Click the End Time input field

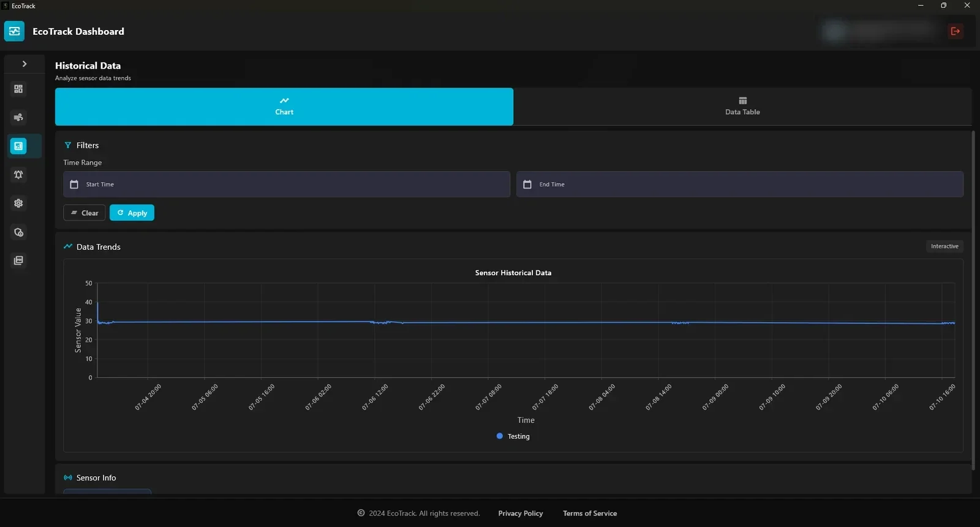(740, 184)
